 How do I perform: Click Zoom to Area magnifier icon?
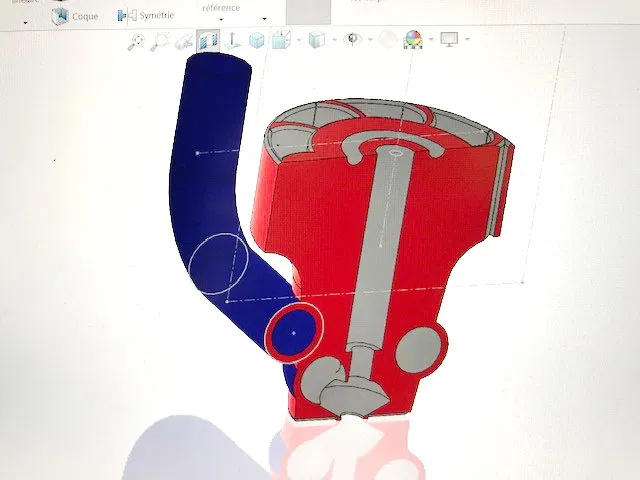160,41
